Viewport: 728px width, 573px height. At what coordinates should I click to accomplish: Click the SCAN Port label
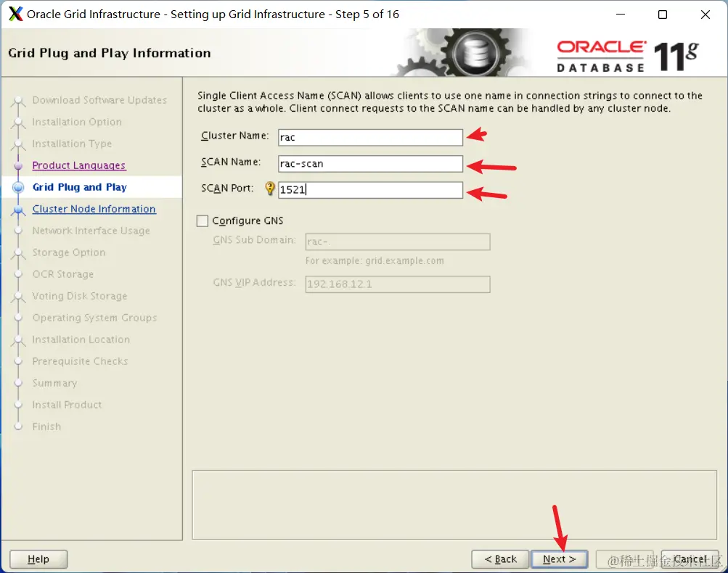coord(227,189)
